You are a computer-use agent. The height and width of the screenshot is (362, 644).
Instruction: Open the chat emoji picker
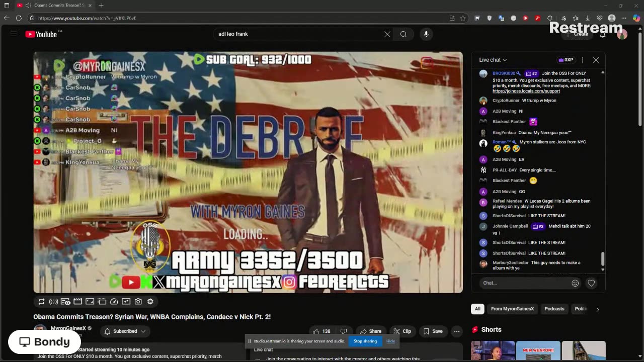click(x=575, y=283)
